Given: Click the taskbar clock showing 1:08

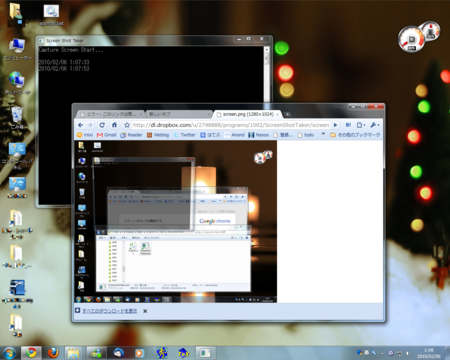Looking at the screenshot, I should 429,353.
